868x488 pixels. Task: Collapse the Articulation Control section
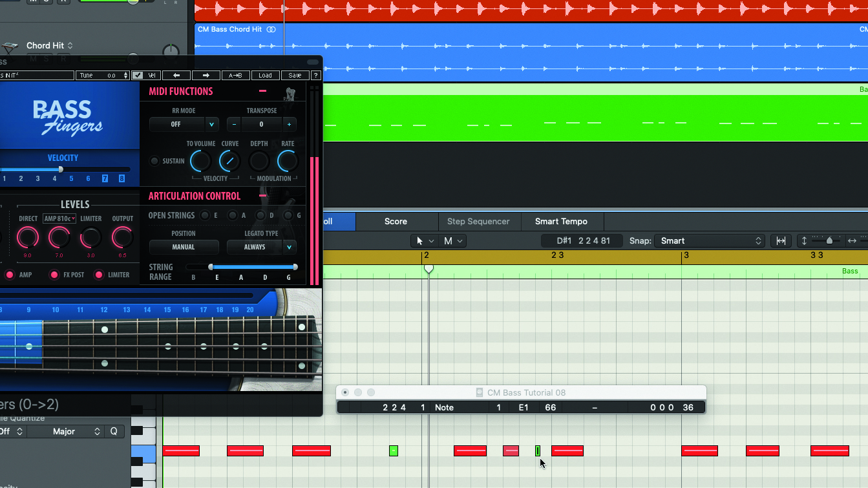[262, 195]
